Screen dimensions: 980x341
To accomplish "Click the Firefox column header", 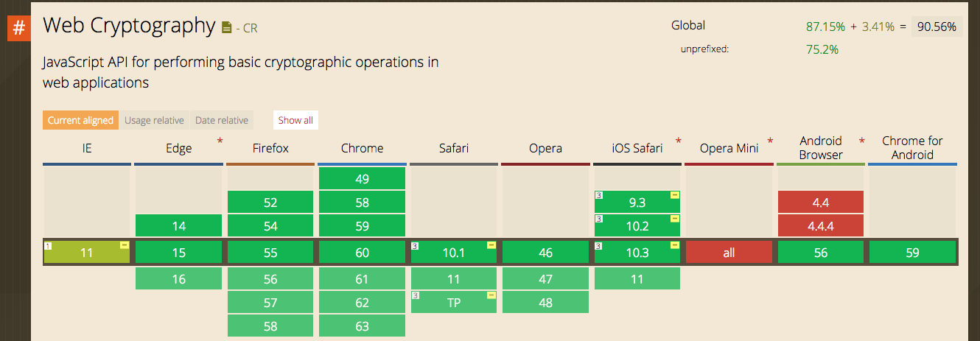I will pyautogui.click(x=270, y=148).
